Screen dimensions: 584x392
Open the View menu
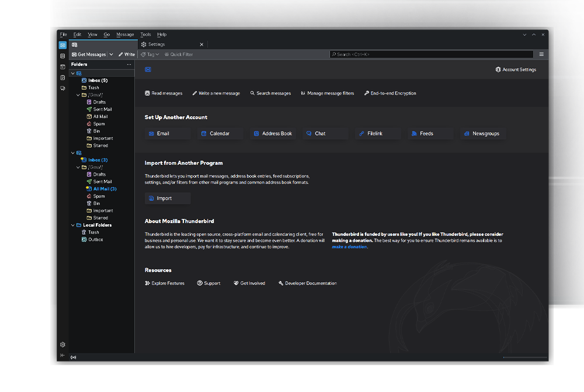point(92,34)
